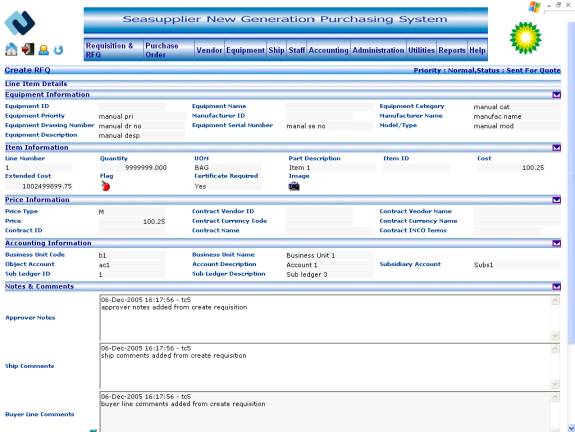Image resolution: width=575 pixels, height=432 pixels.
Task: Click the refresh arrow icon
Action: pos(58,50)
